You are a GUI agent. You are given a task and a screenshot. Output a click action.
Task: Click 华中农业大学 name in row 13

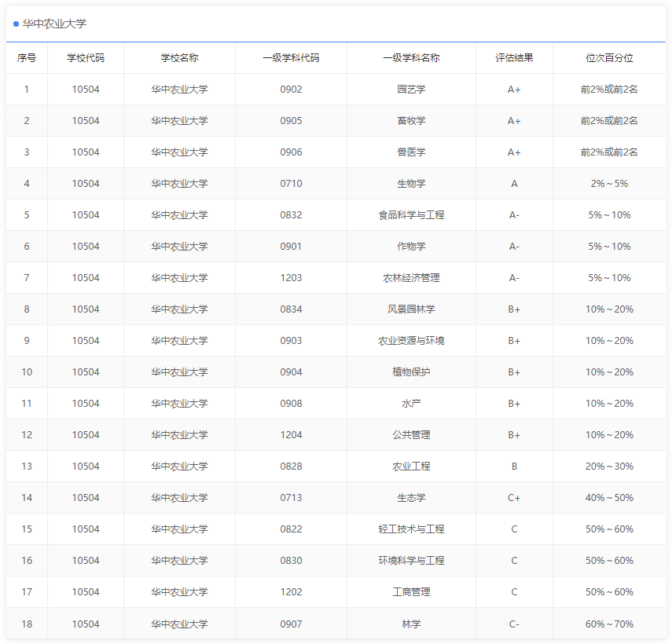point(179,466)
